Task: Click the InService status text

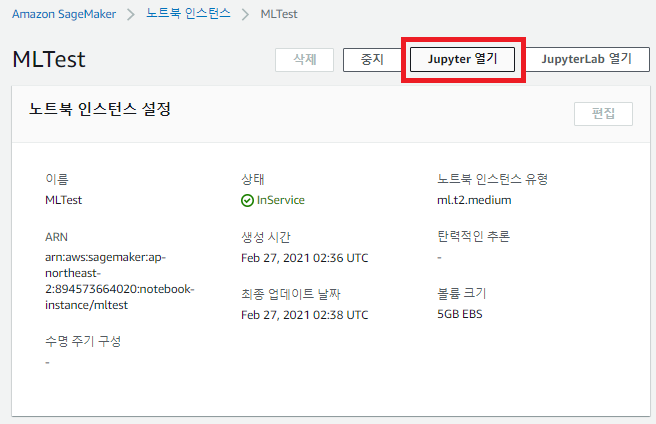Action: coord(281,200)
